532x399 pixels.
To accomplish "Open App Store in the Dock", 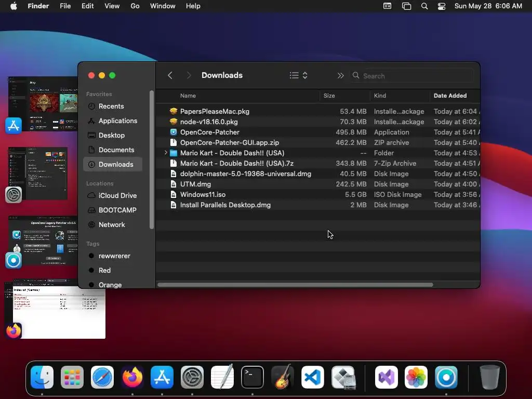I will pos(162,377).
